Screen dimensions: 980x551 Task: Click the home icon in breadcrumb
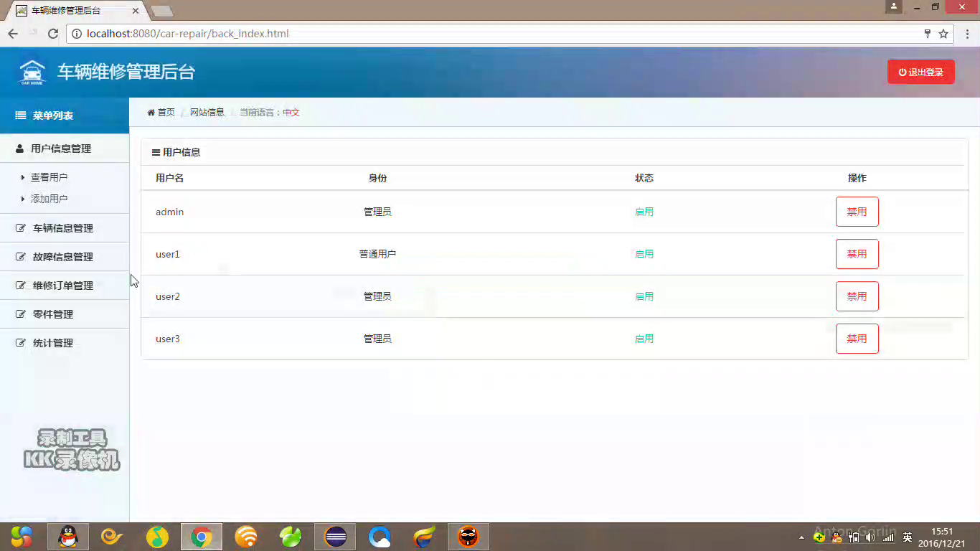(151, 113)
